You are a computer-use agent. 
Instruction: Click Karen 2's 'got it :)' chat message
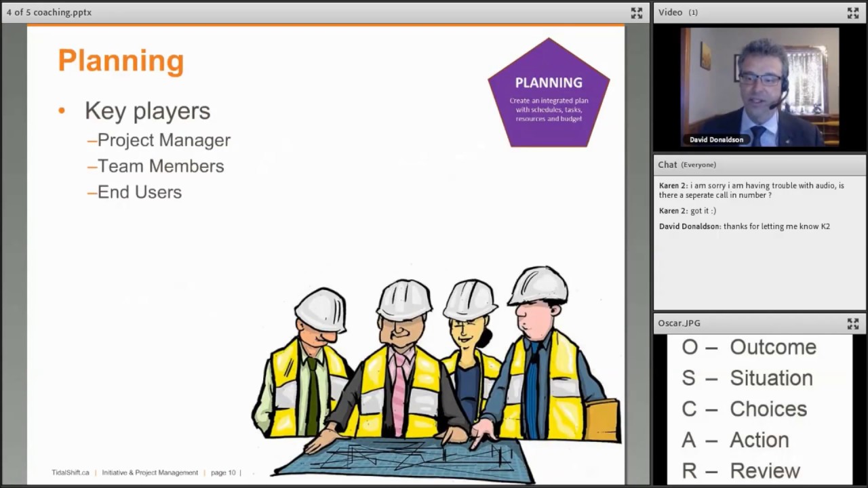(688, 211)
